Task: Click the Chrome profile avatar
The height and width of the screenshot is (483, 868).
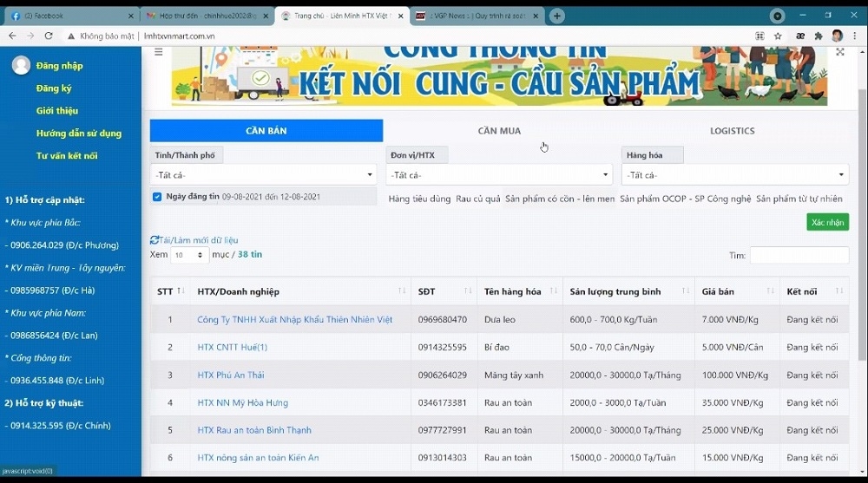Action: coord(837,36)
